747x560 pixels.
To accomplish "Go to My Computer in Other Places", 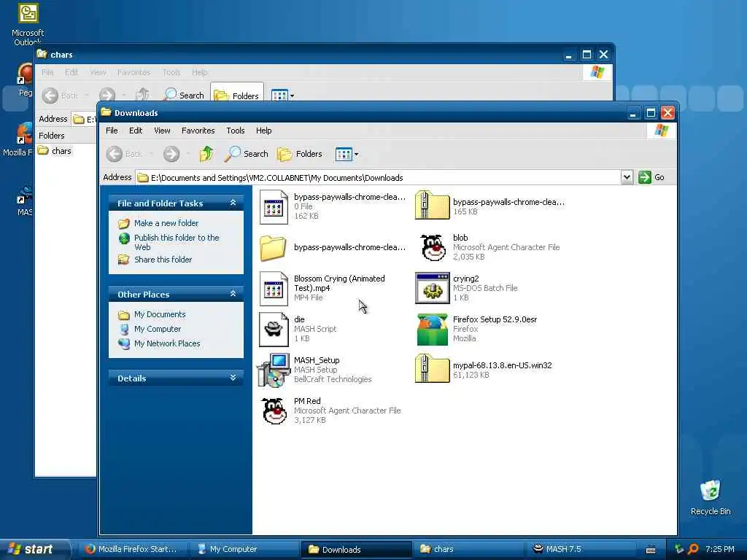I will click(158, 329).
